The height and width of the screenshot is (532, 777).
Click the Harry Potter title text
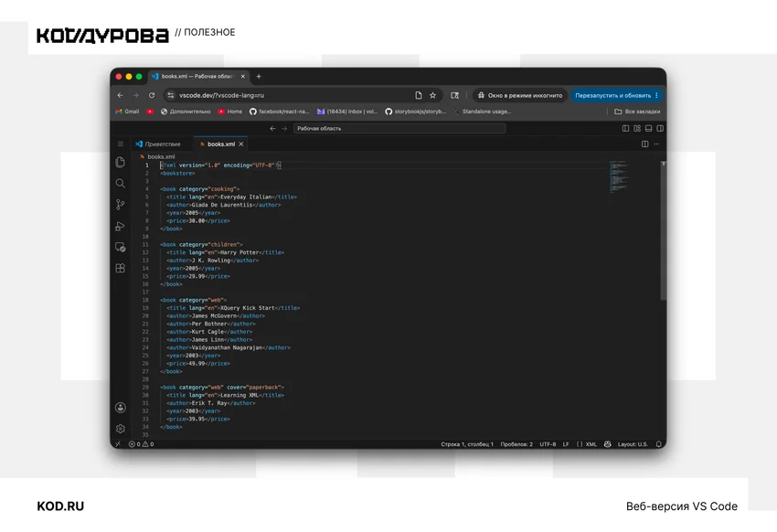pyautogui.click(x=239, y=252)
